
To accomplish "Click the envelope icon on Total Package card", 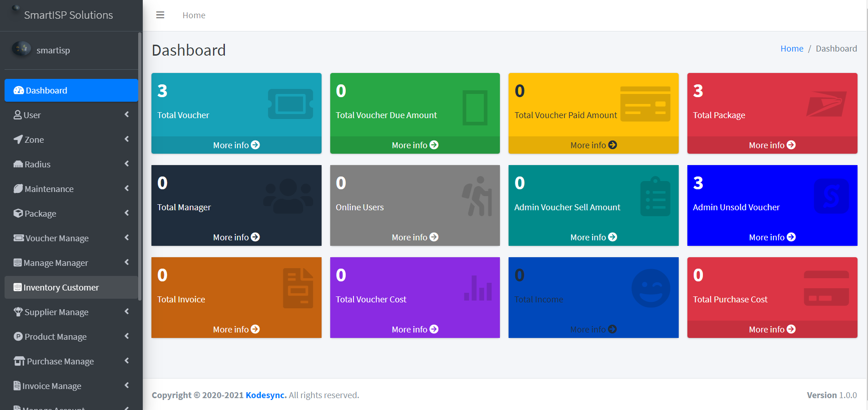I will [x=826, y=104].
